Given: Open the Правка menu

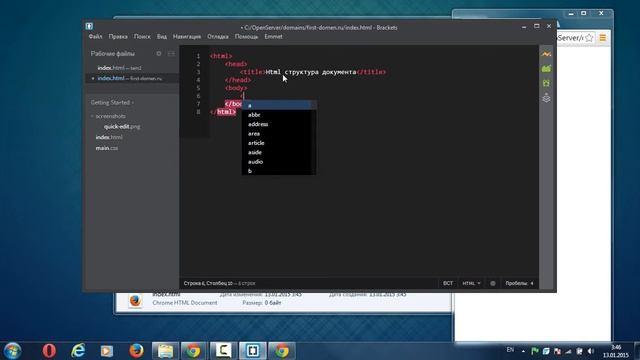Looking at the screenshot, I should coord(118,37).
